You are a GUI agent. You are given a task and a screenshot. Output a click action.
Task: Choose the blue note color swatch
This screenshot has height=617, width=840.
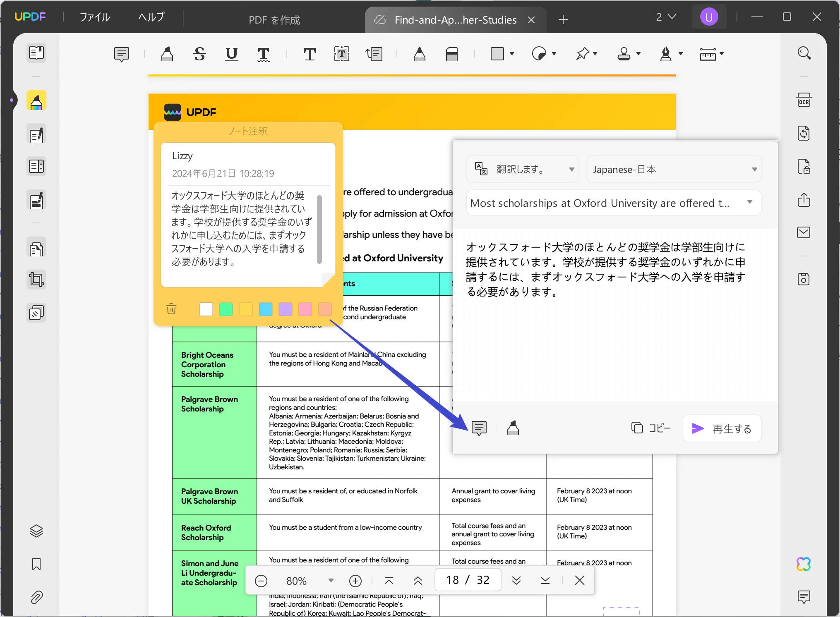(x=266, y=309)
